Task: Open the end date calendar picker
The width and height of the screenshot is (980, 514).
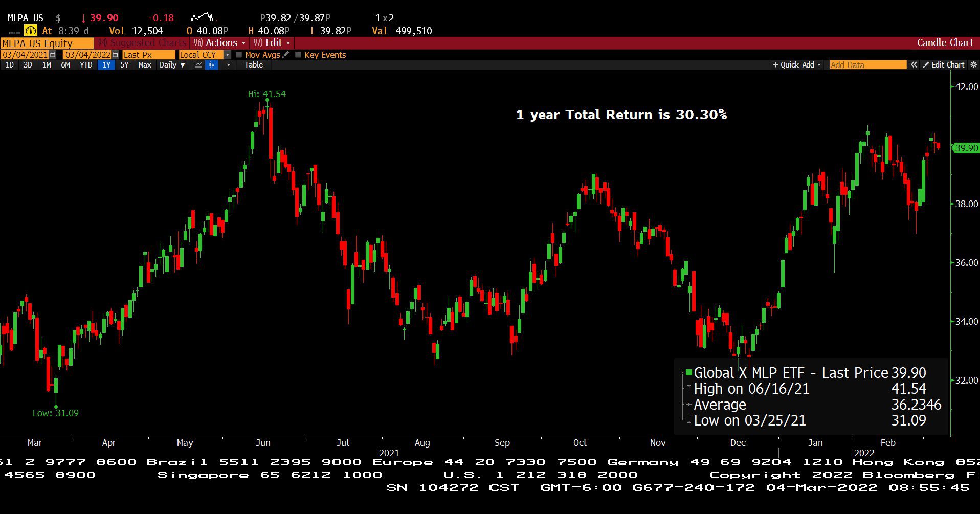Action: coord(115,55)
